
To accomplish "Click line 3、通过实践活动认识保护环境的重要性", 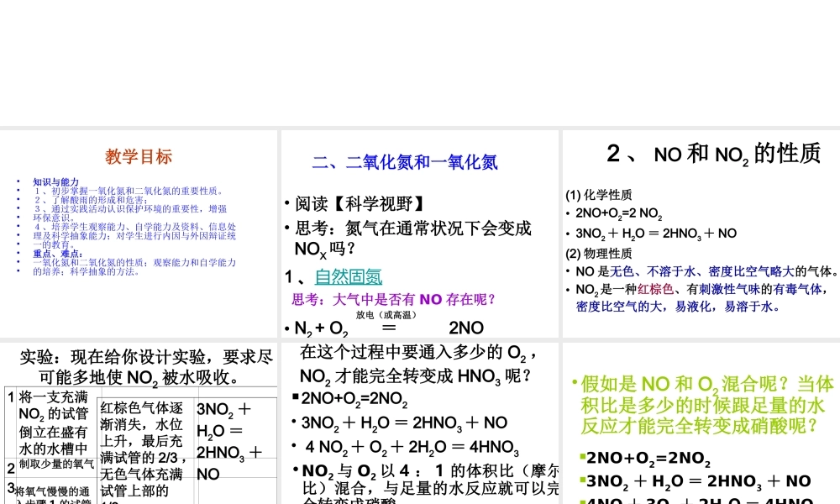I will 130,209.
